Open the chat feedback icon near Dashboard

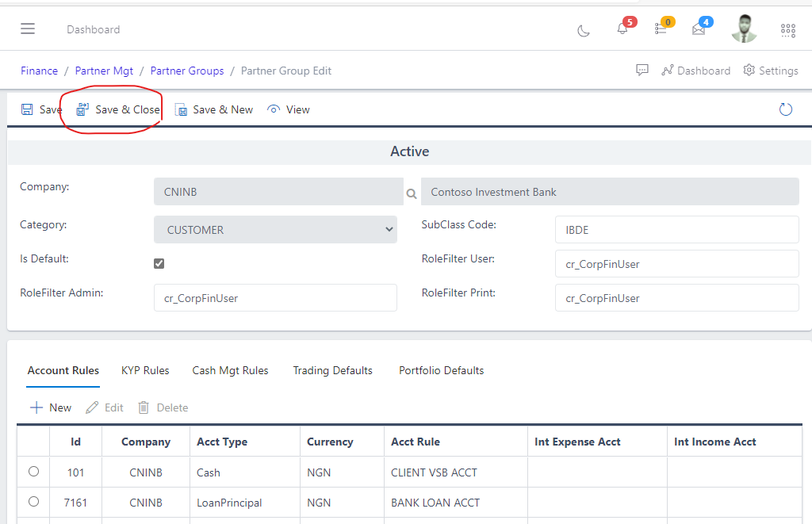point(642,71)
